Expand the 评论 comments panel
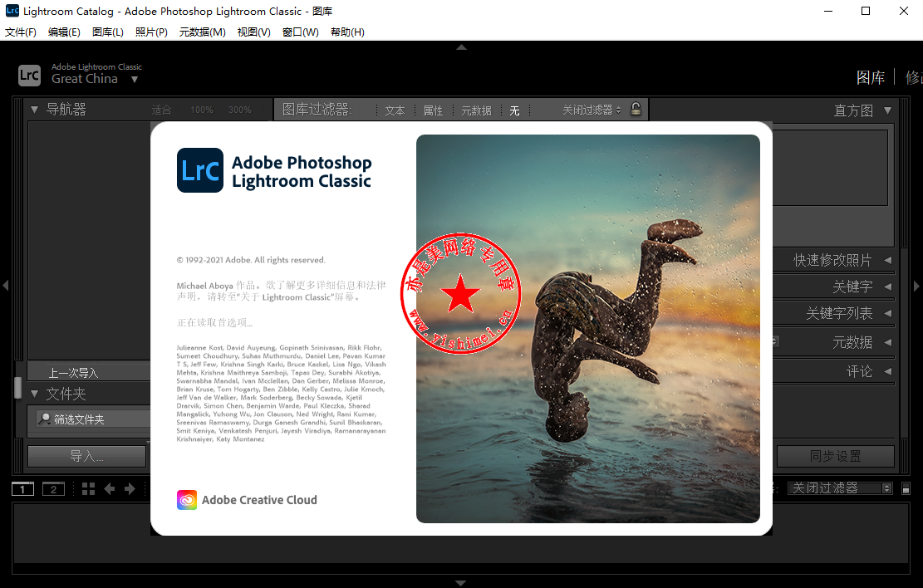923x588 pixels. point(887,371)
